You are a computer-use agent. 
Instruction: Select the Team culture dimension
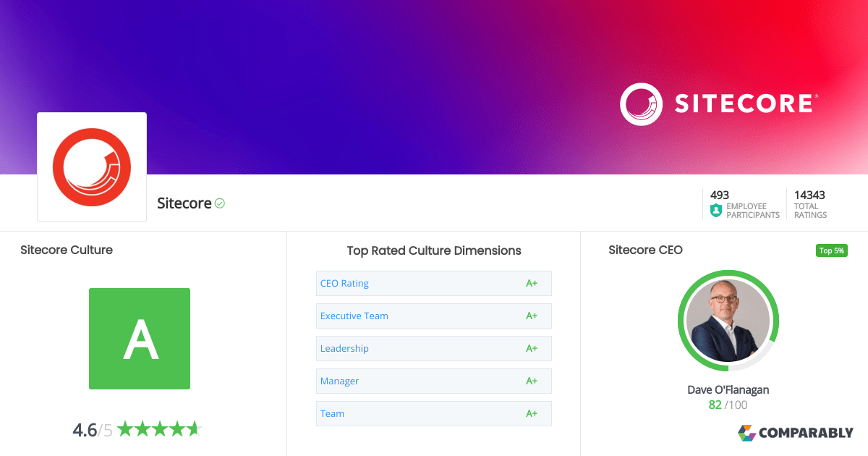[x=332, y=413]
